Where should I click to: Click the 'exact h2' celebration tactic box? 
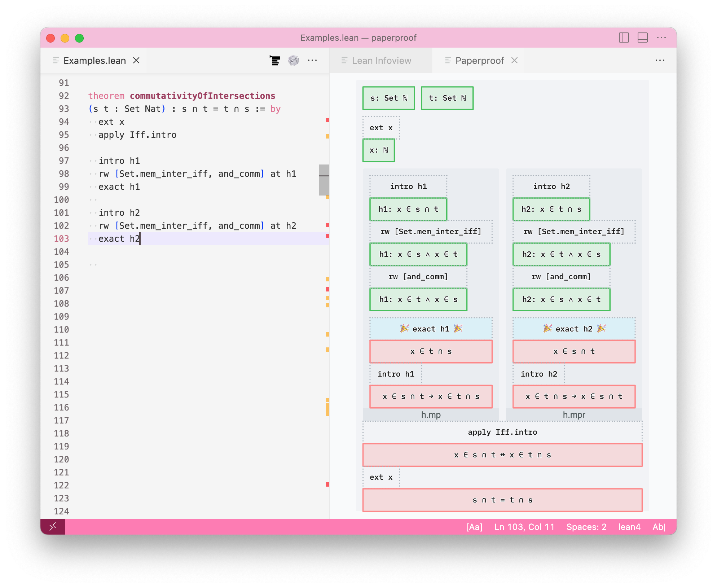tap(574, 329)
